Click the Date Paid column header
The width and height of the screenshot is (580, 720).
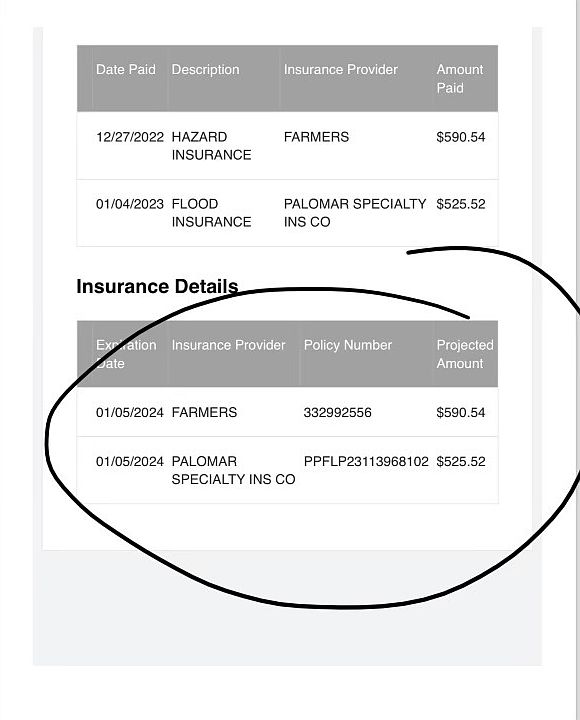pyautogui.click(x=125, y=69)
